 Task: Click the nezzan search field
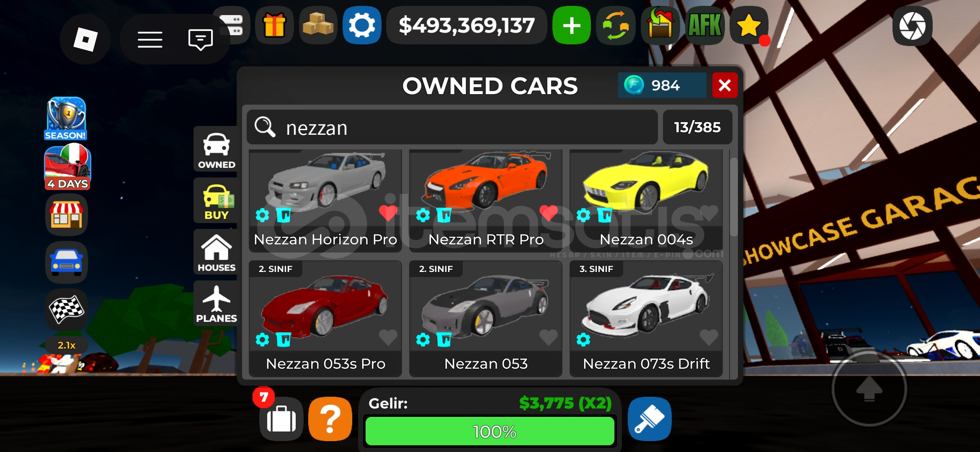point(452,127)
